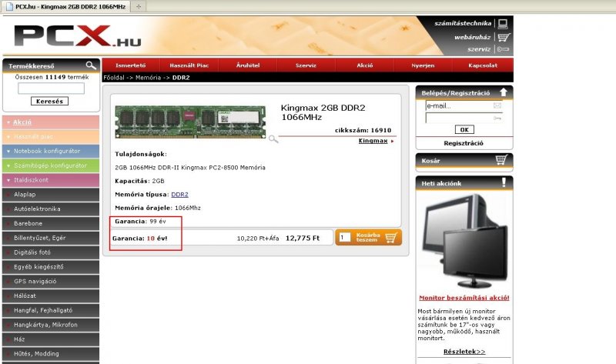This screenshot has width=616, height=364.
Task: Click the Kingmax manufacturer link
Action: click(373, 141)
